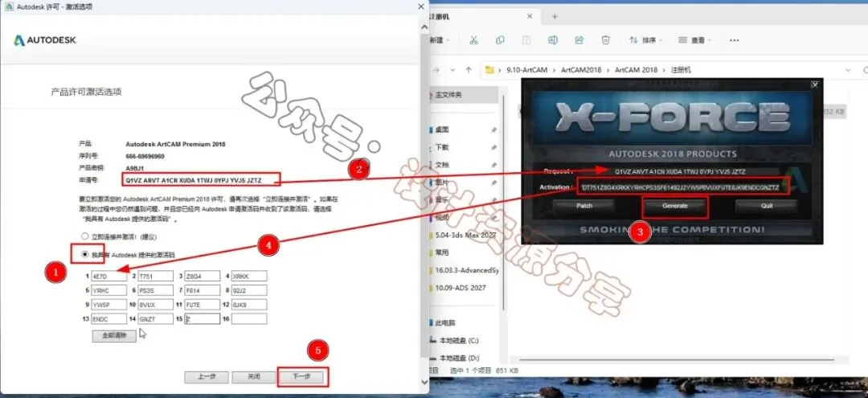This screenshot has width=868, height=398.
Task: Click the Activation field in X-Force
Action: pos(682,187)
